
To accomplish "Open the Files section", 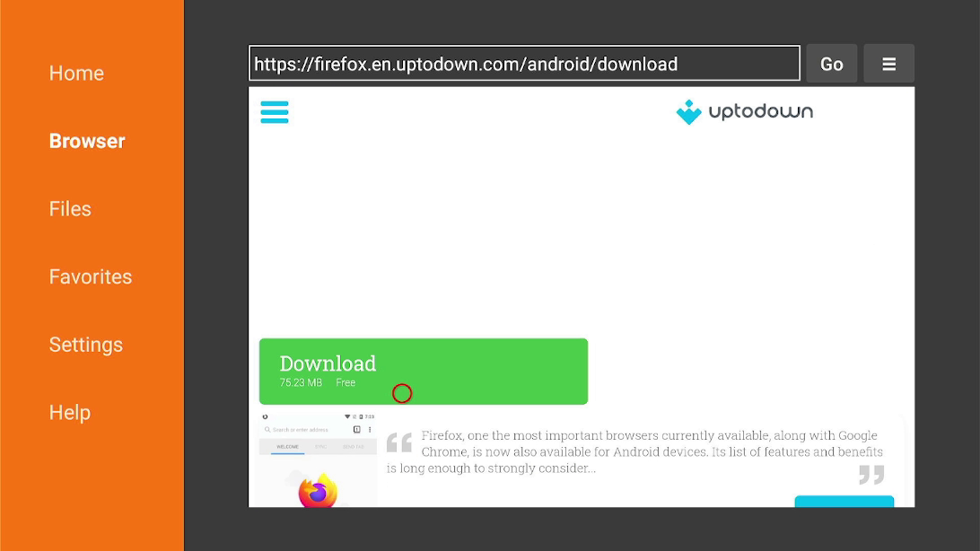I will coord(70,209).
